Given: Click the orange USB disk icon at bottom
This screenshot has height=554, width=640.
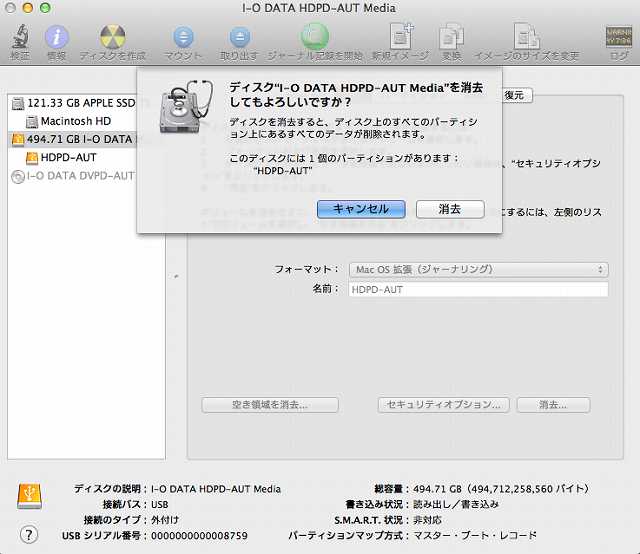Looking at the screenshot, I should tap(29, 496).
